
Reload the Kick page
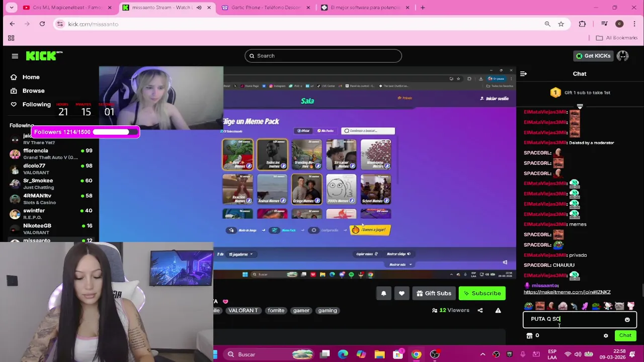42,24
